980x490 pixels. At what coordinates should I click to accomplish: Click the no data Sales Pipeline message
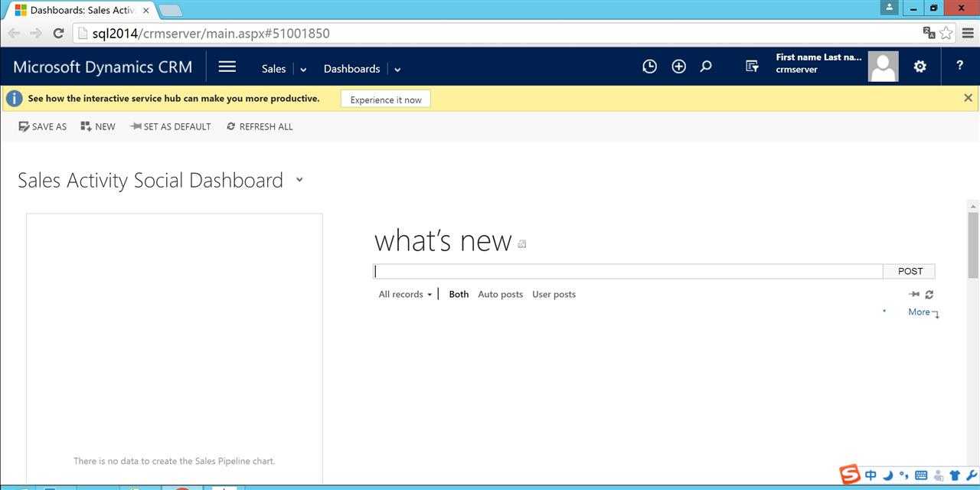[x=174, y=461]
